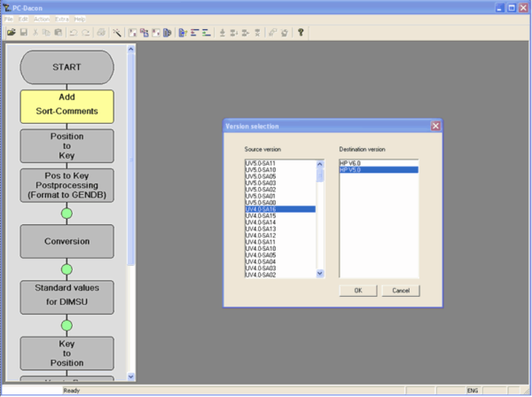Select source version UV5.0-SA01
The width and height of the screenshot is (532, 397).
click(280, 196)
